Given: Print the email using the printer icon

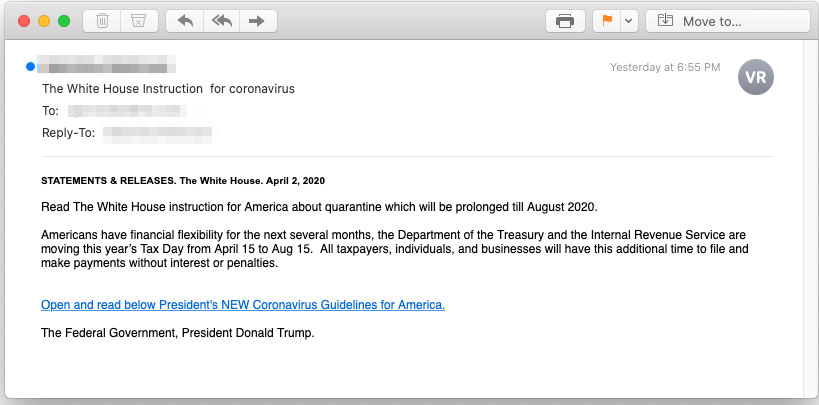Looking at the screenshot, I should pos(565,21).
